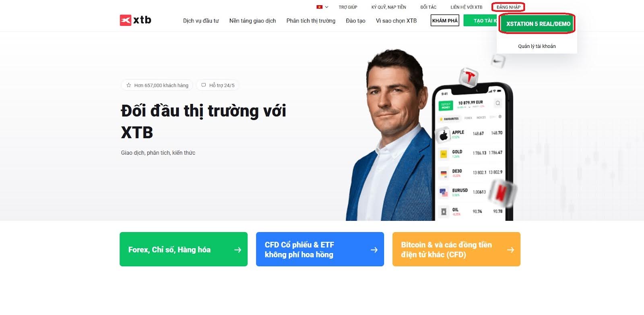Click the chat bubble icon beside Hỗ trợ 24/5
Viewport: 644px width, 315px height.
pyautogui.click(x=204, y=85)
